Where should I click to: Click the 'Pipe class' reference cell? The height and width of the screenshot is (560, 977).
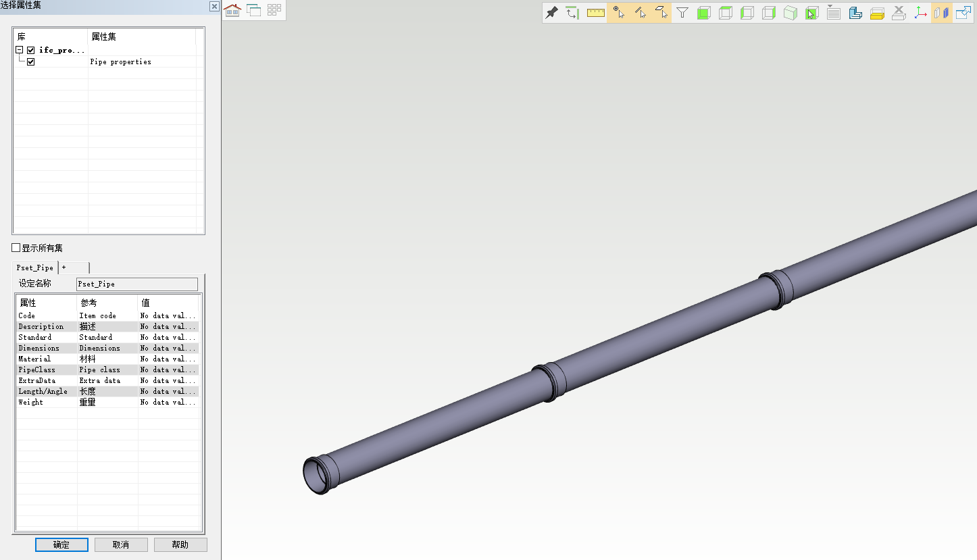(107, 370)
